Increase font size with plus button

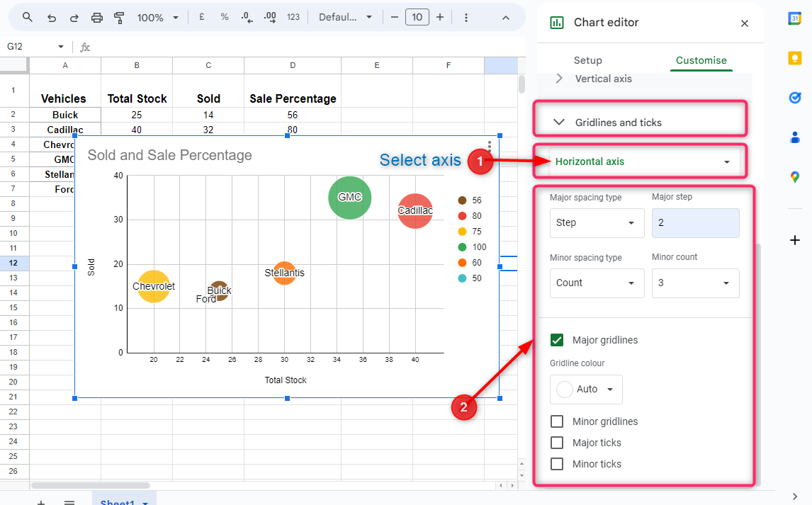click(x=440, y=17)
